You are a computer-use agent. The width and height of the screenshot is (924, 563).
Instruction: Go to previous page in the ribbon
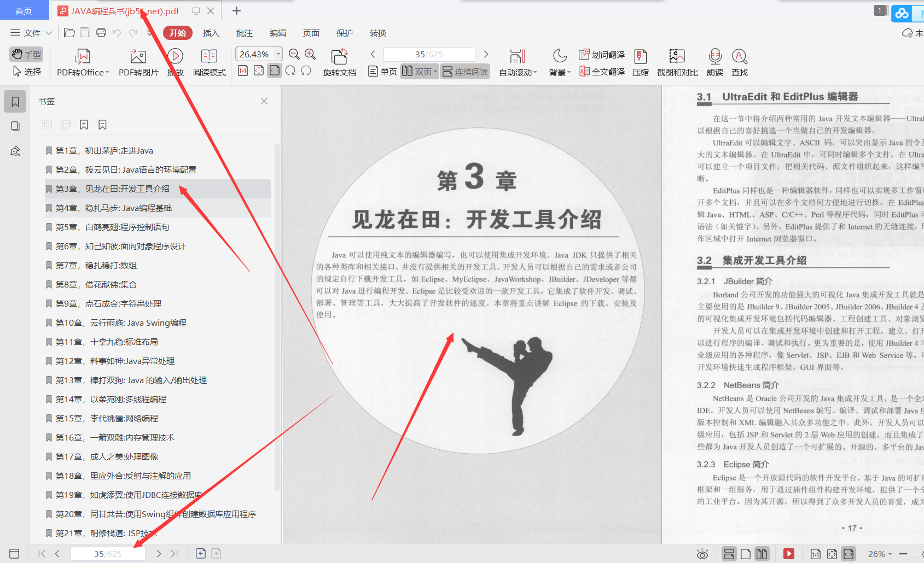(x=373, y=54)
